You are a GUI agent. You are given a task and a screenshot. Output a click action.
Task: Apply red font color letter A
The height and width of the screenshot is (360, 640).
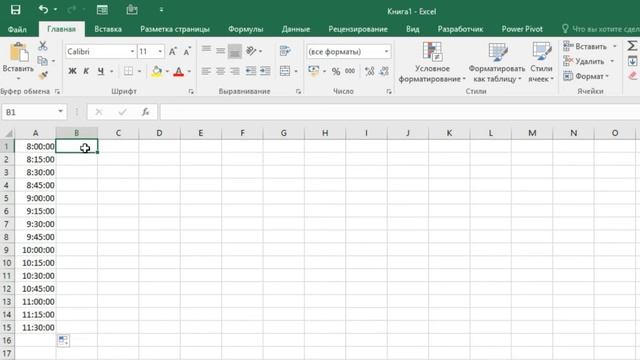click(178, 72)
